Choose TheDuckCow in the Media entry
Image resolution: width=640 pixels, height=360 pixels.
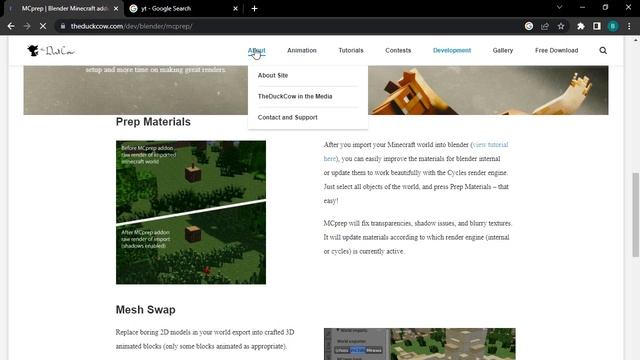point(295,96)
